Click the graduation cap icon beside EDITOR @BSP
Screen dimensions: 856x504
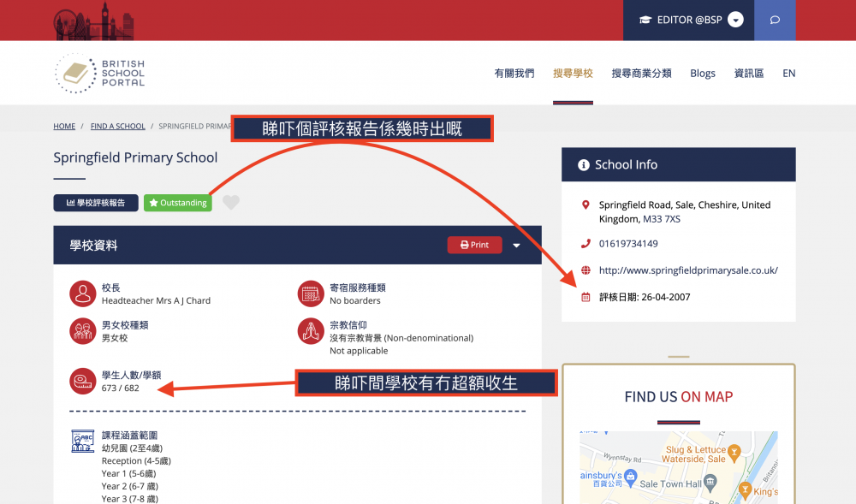(x=645, y=21)
